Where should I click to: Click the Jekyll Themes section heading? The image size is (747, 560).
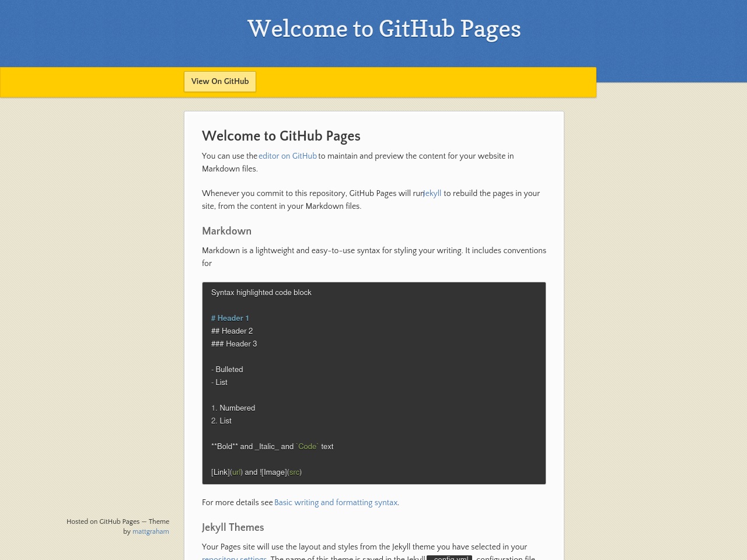[x=233, y=527]
